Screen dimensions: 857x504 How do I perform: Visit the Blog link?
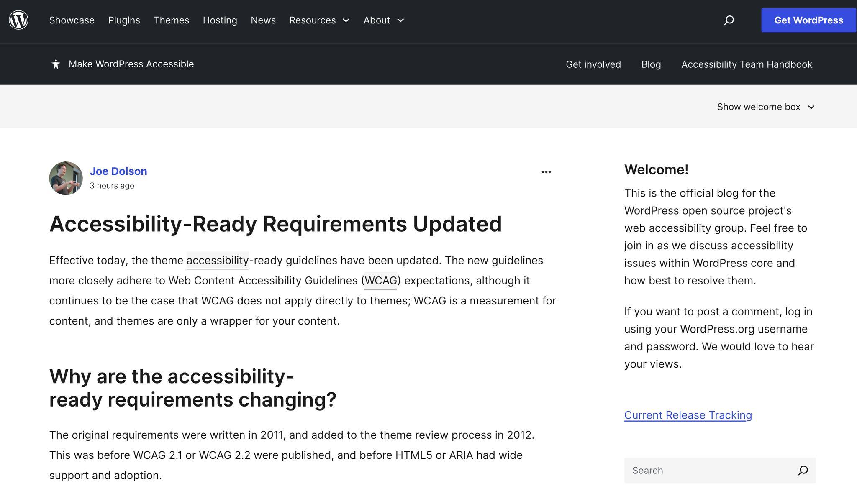[651, 64]
